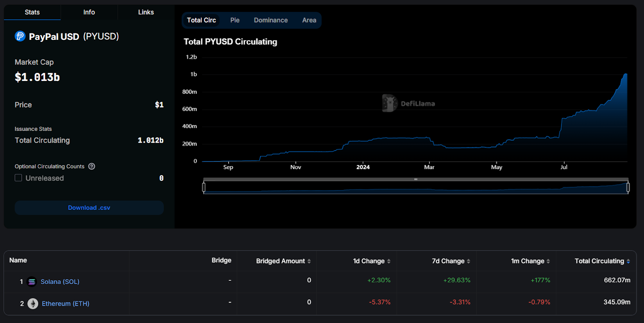Image resolution: width=644 pixels, height=323 pixels.
Task: Select the Pie chart view
Action: click(x=235, y=20)
